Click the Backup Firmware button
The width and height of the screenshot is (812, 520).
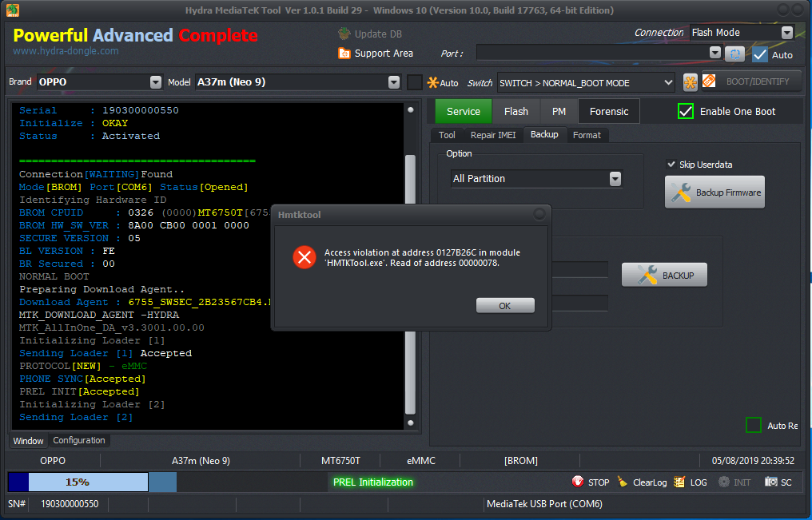(x=714, y=193)
